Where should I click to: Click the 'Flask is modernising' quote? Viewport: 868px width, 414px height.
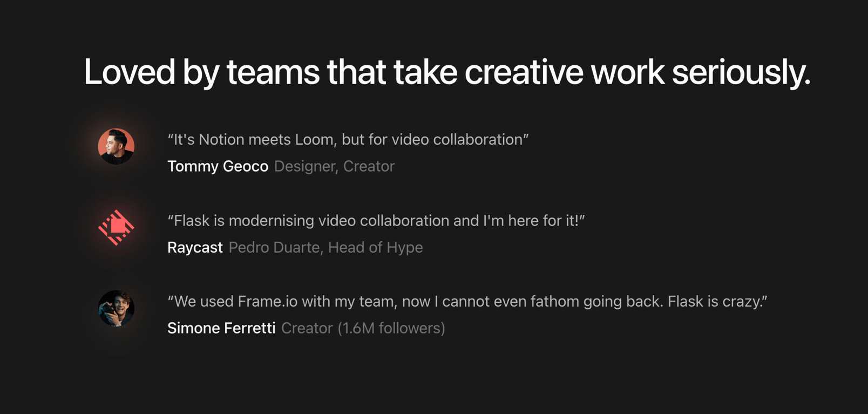click(x=376, y=220)
